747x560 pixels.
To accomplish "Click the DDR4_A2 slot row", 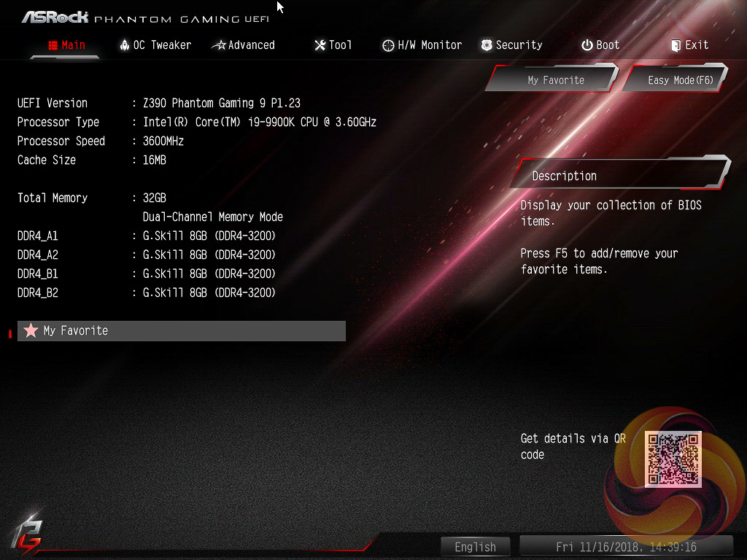I will coord(147,254).
